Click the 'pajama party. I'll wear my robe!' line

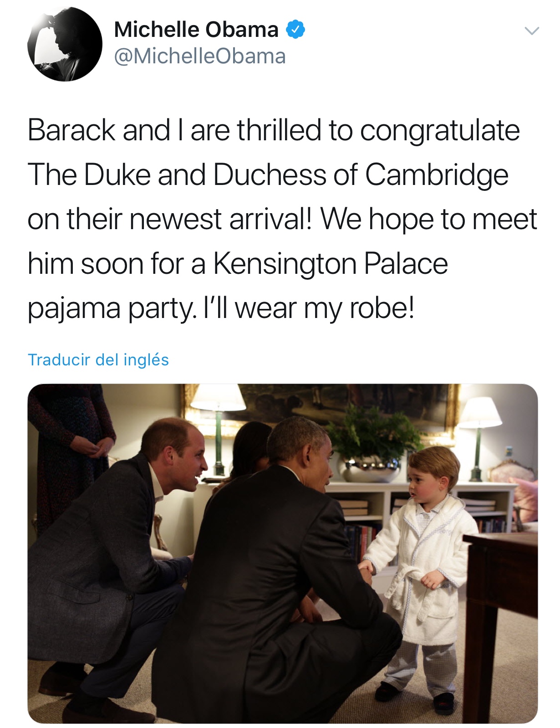[x=221, y=308]
